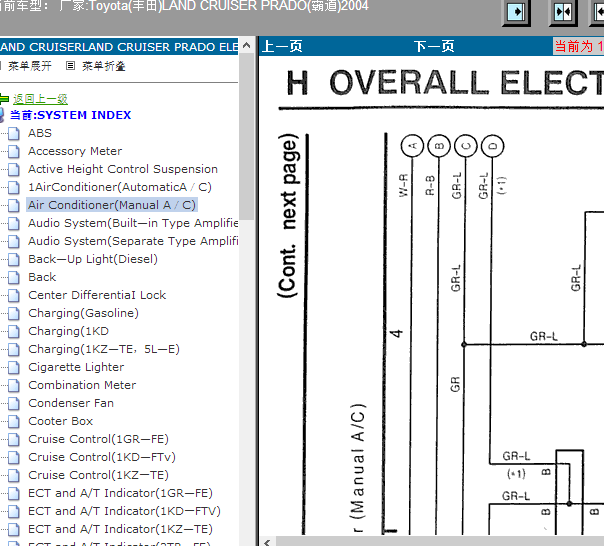604x546 pixels.
Task: Open the Accessory Meter entry
Action: (x=75, y=151)
